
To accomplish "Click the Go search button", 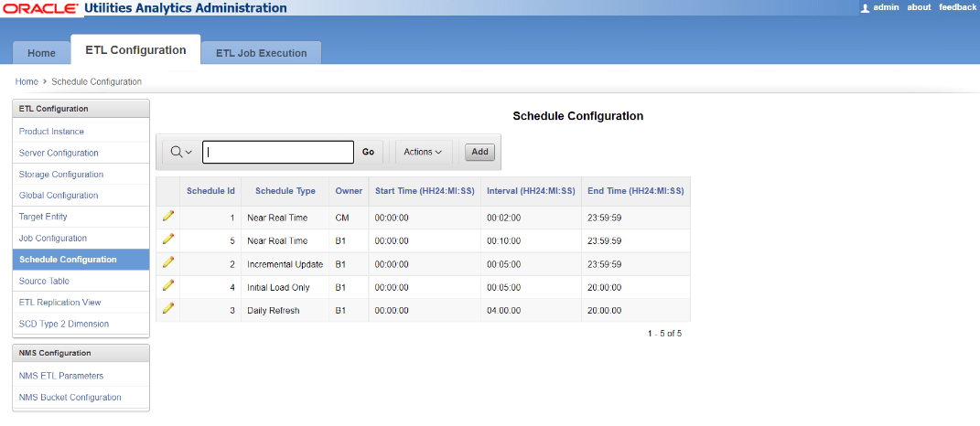I will coord(368,152).
